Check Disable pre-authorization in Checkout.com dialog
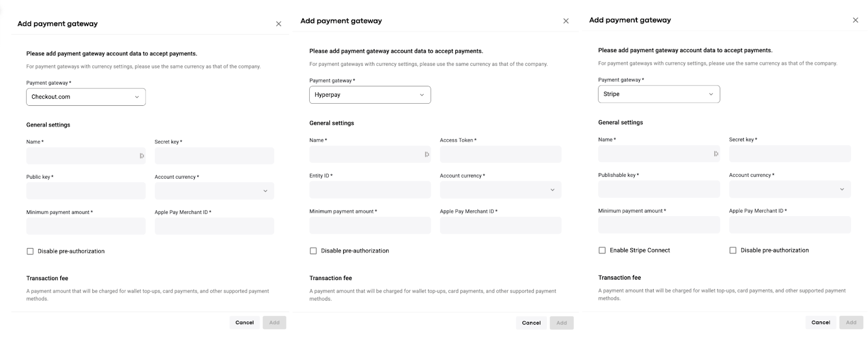The width and height of the screenshot is (868, 342). 30,251
